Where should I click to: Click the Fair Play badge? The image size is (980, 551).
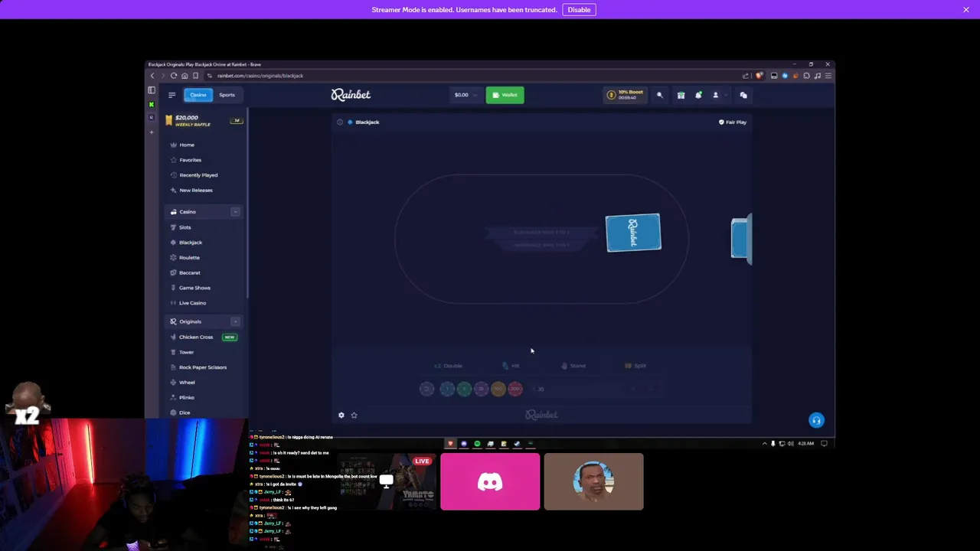coord(733,122)
